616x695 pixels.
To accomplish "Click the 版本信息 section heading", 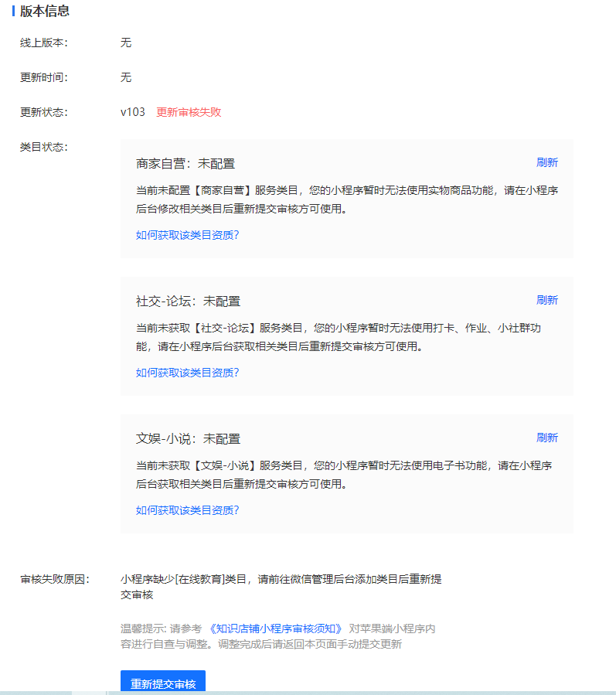I will (44, 11).
